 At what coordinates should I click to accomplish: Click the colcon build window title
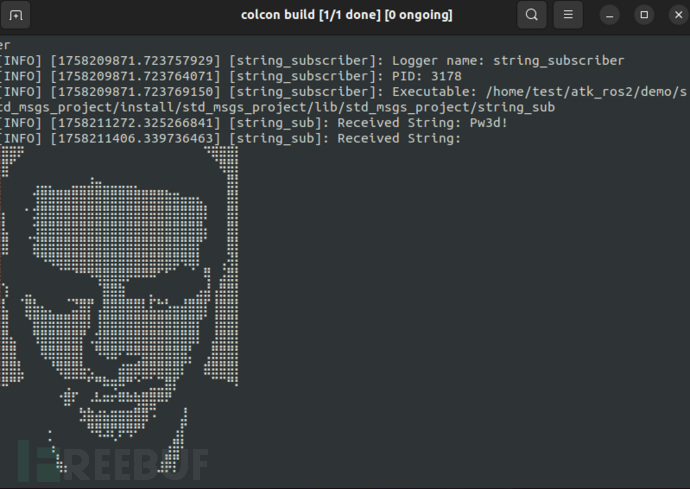click(x=347, y=15)
